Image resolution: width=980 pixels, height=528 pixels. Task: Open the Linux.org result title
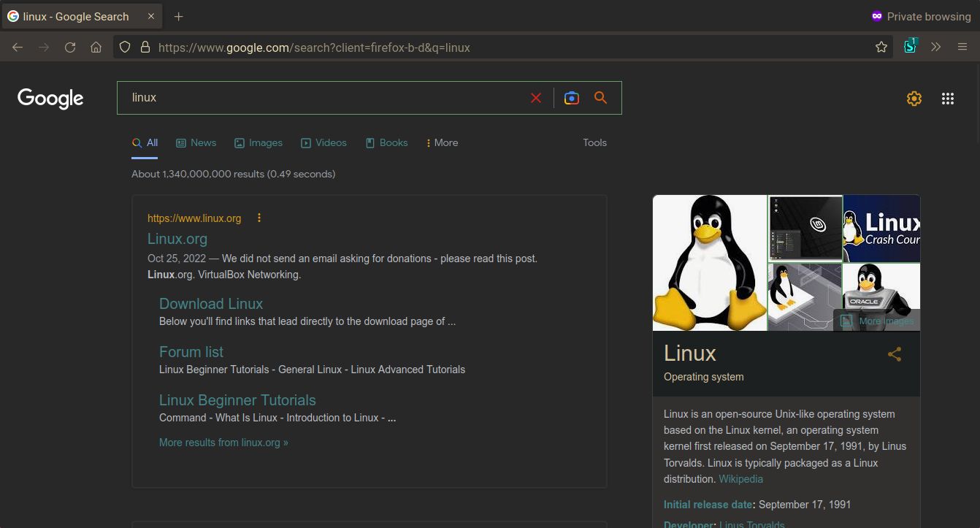(177, 239)
